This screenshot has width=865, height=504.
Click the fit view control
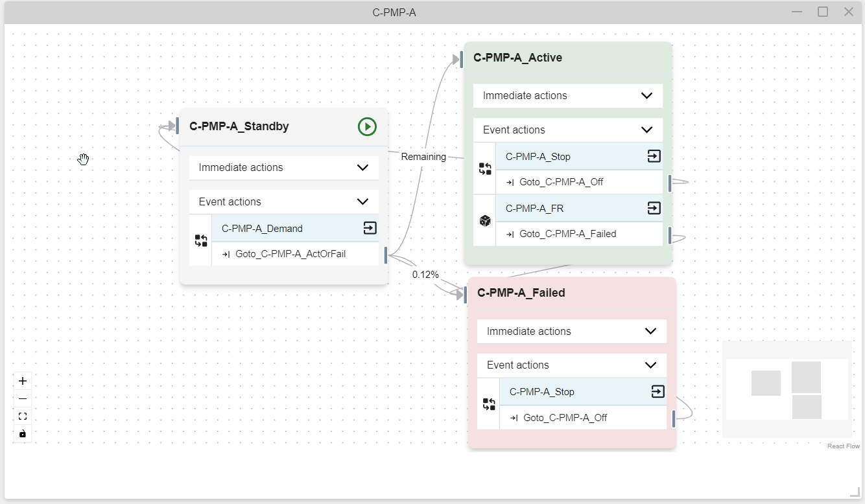tap(23, 417)
